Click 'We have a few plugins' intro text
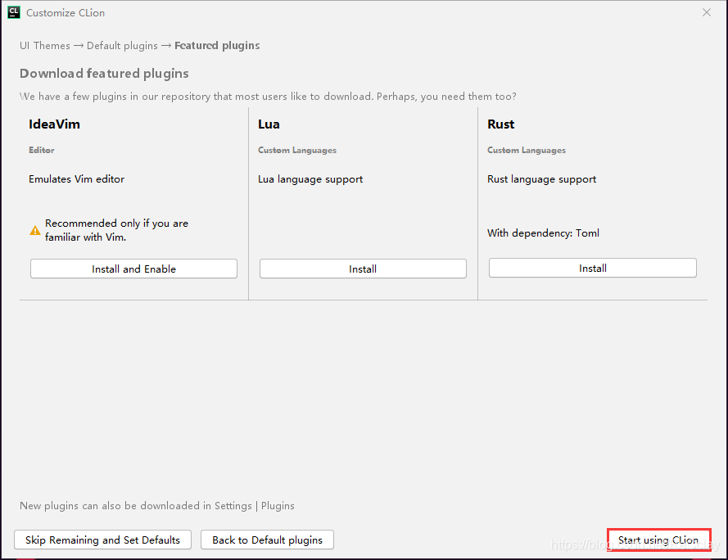The image size is (728, 560). pyautogui.click(x=268, y=97)
